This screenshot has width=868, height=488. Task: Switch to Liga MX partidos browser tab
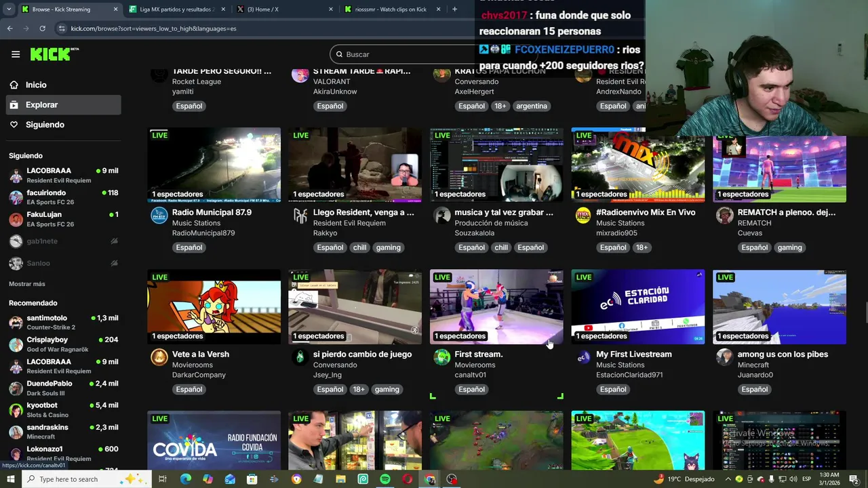(176, 9)
